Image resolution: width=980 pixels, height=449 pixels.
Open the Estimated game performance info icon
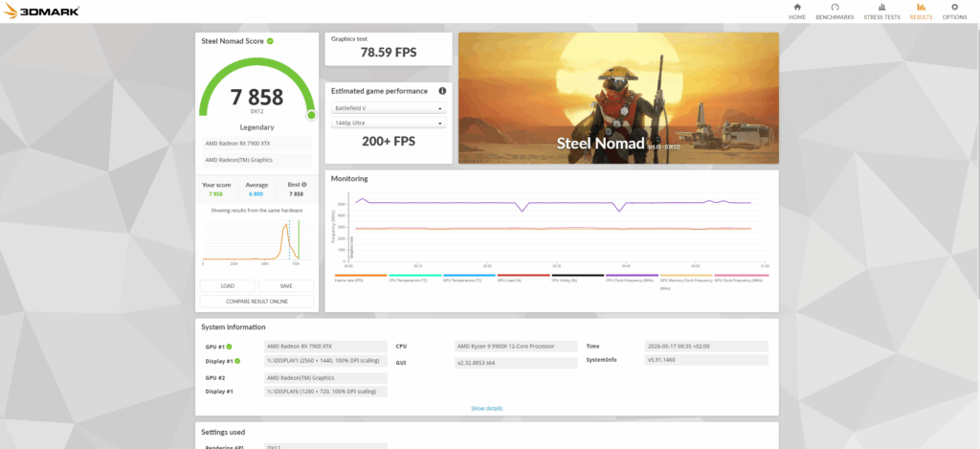click(x=442, y=91)
